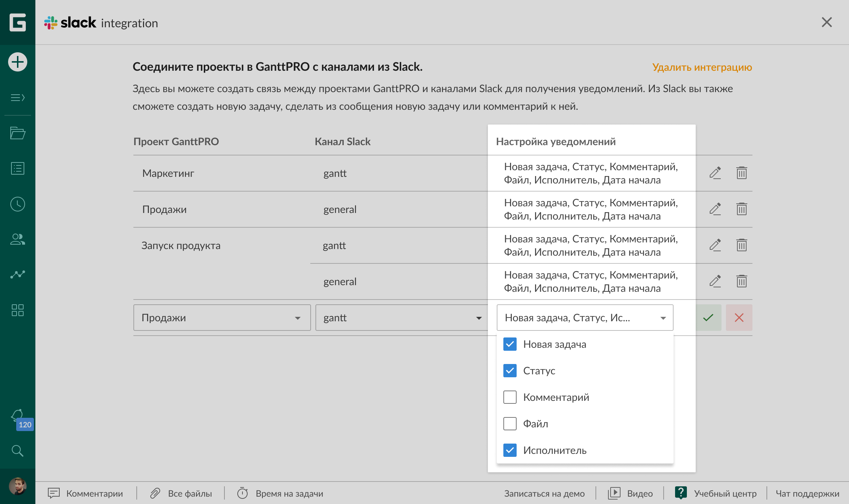This screenshot has height=504, width=849.
Task: Open the reports graph icon in sidebar
Action: (x=18, y=274)
